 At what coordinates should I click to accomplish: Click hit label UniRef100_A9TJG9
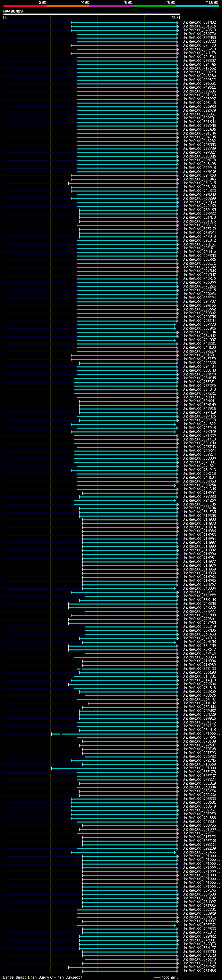tap(199, 95)
